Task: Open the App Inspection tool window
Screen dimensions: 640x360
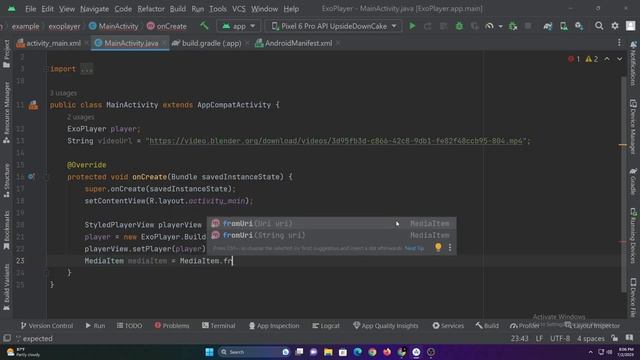Action: pyautogui.click(x=274, y=326)
